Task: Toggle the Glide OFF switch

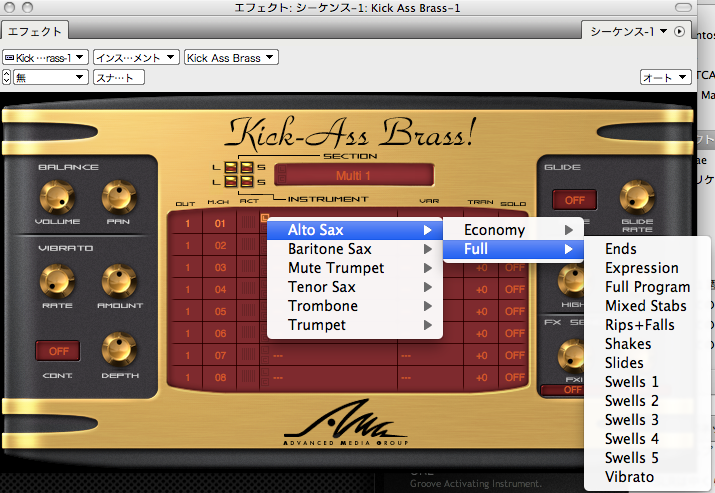Action: [575, 200]
